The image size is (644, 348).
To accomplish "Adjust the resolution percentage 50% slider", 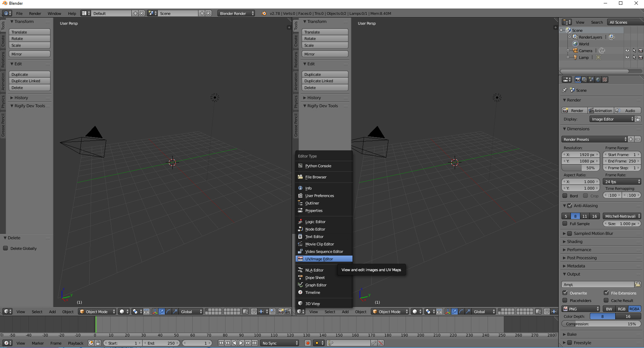I will [581, 168].
